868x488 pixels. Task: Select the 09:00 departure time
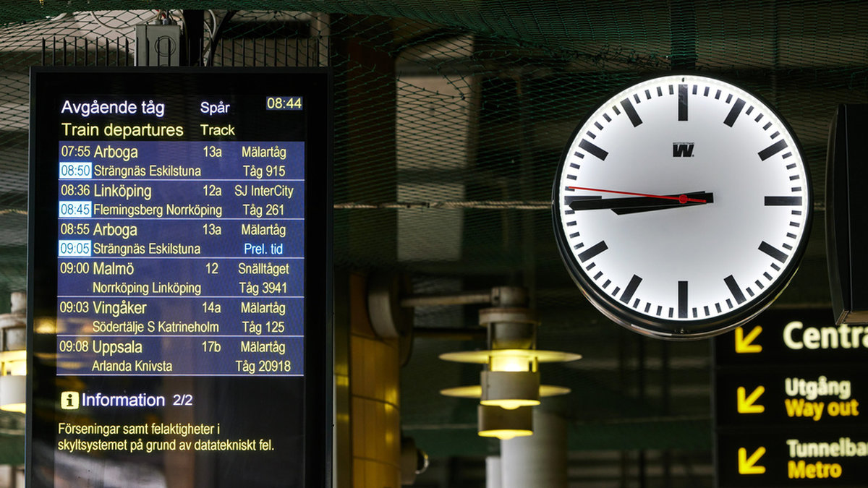pyautogui.click(x=75, y=268)
